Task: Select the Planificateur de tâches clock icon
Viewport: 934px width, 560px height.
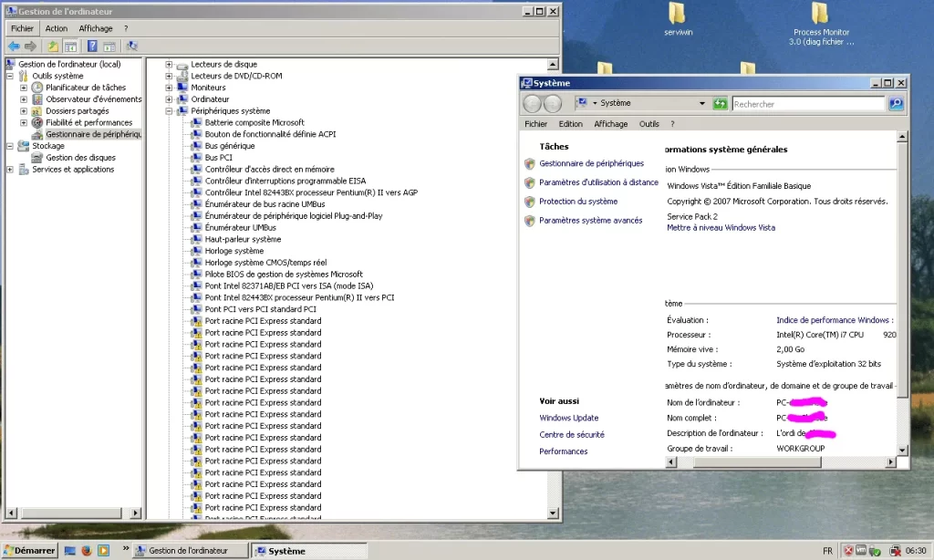Action: [36, 88]
